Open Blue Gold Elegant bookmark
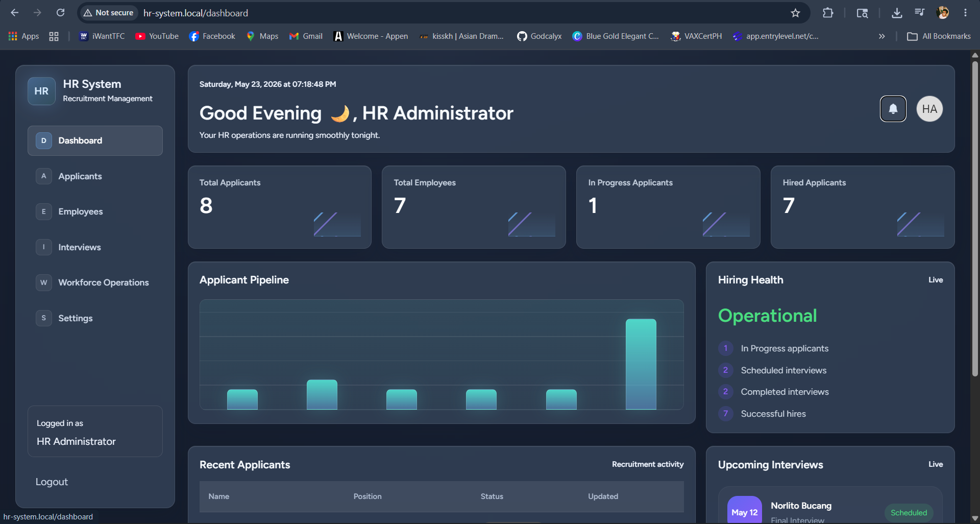This screenshot has width=980, height=524. [x=616, y=36]
